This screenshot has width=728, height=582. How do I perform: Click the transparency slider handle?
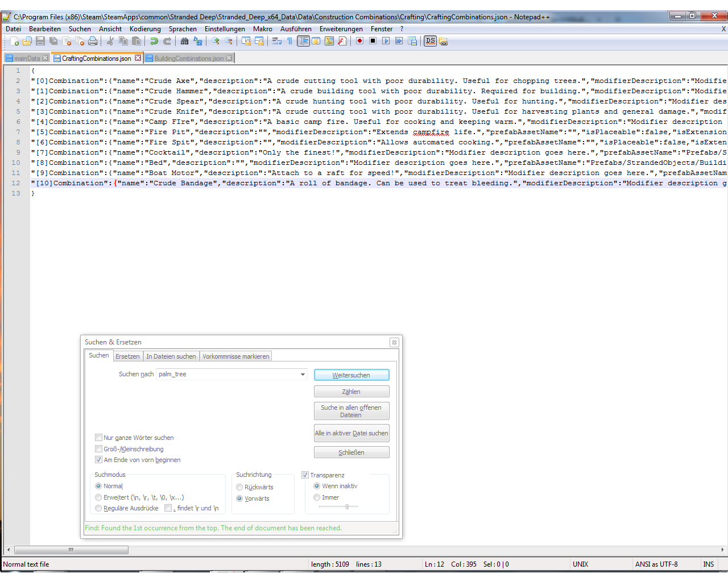point(347,506)
